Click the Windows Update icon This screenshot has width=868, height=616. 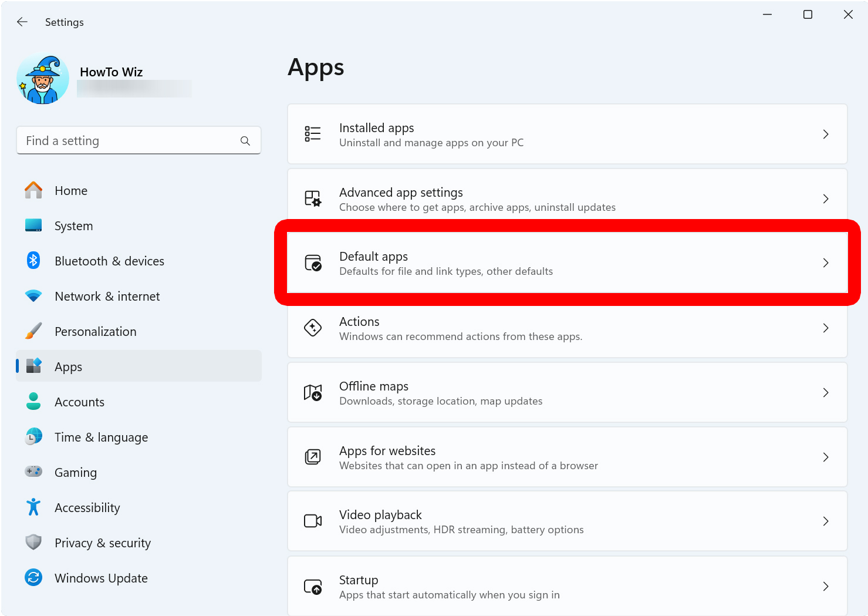(x=33, y=578)
